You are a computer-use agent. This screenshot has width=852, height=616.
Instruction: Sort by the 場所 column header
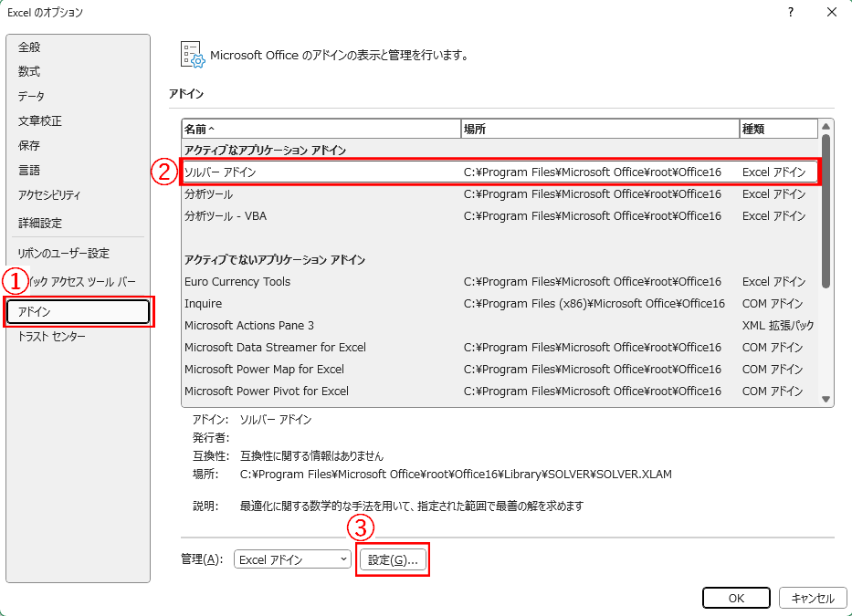[x=600, y=129]
